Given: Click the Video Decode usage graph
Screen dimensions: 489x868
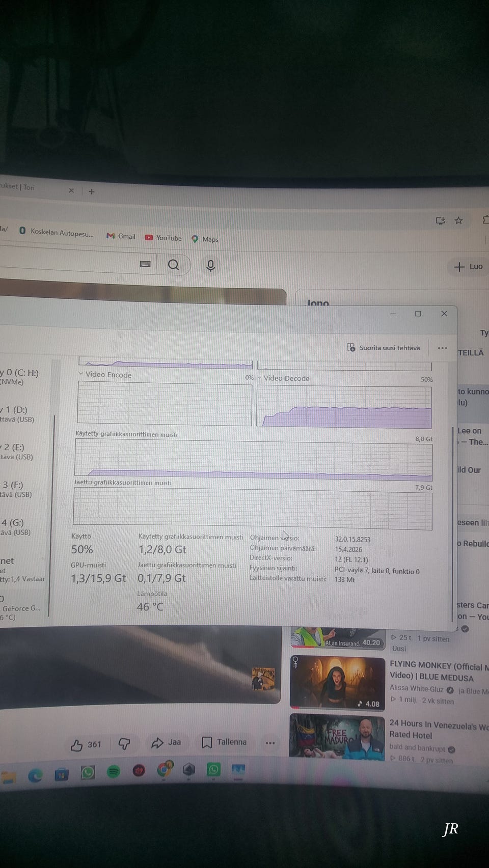Looking at the screenshot, I should [344, 407].
